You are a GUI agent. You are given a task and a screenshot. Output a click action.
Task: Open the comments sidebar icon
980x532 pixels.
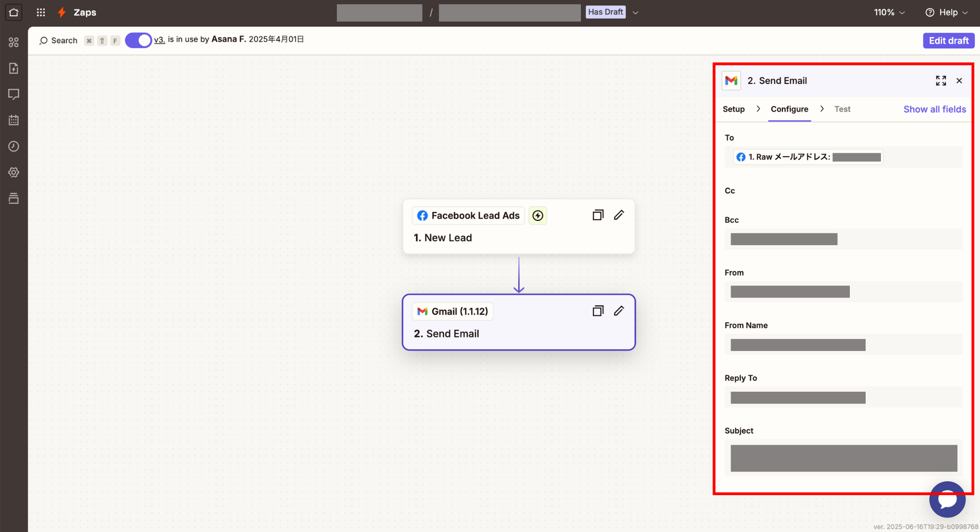click(x=14, y=94)
